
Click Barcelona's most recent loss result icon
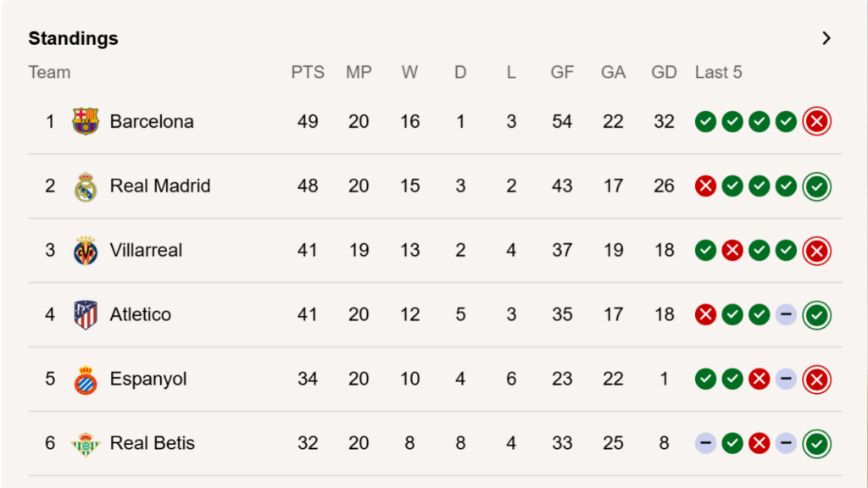(816, 121)
